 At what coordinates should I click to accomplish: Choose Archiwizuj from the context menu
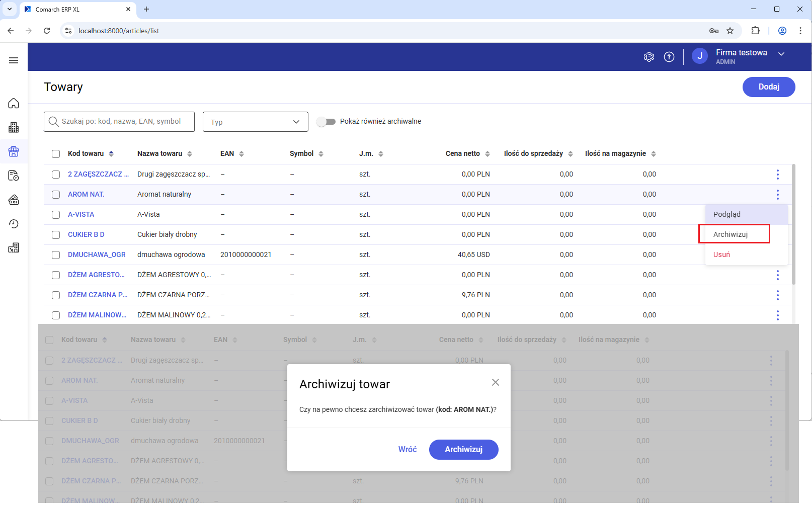pyautogui.click(x=730, y=234)
